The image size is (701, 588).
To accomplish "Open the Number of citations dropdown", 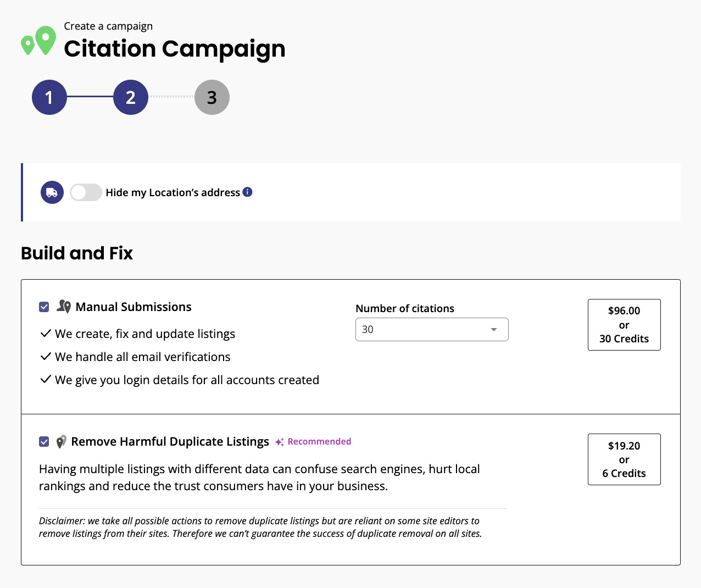I will 432,329.
